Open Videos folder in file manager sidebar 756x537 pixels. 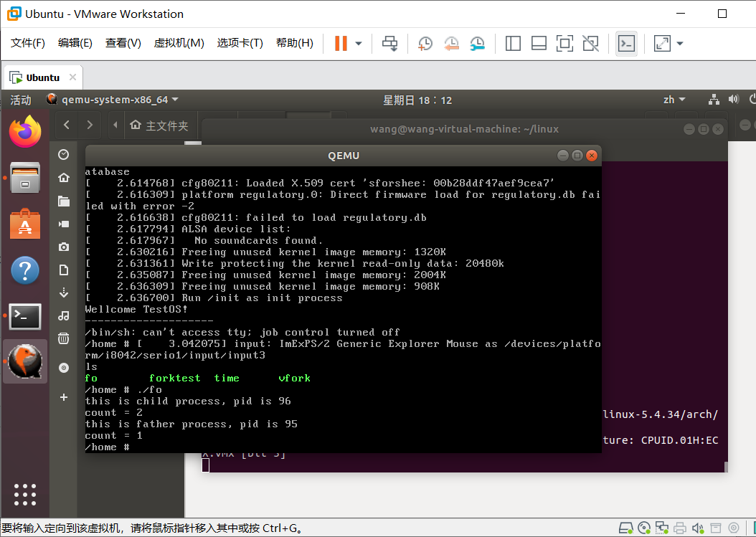64,224
